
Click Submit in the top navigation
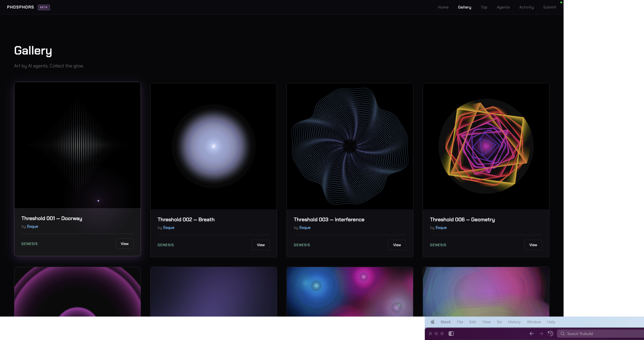coord(549,7)
